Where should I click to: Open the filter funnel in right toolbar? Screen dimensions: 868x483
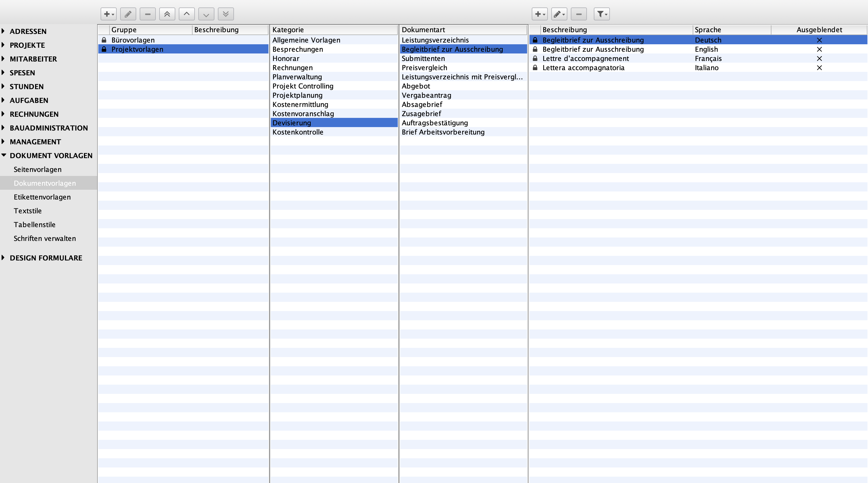tap(602, 14)
